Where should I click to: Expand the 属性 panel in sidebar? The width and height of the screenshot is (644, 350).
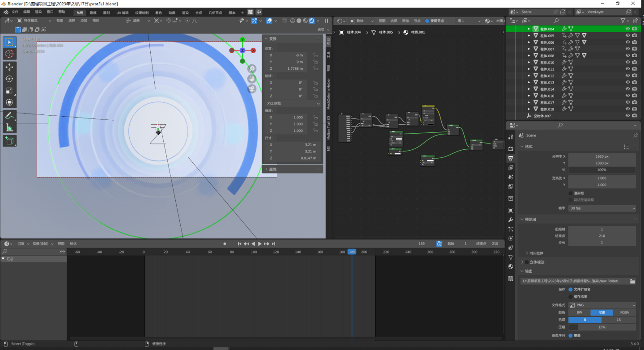(267, 169)
